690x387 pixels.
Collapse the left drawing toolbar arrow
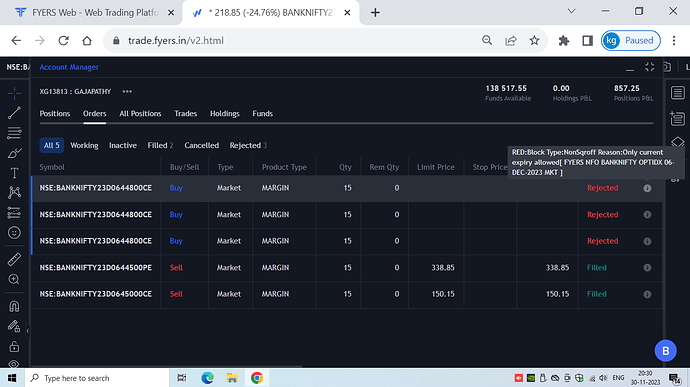(x=28, y=330)
